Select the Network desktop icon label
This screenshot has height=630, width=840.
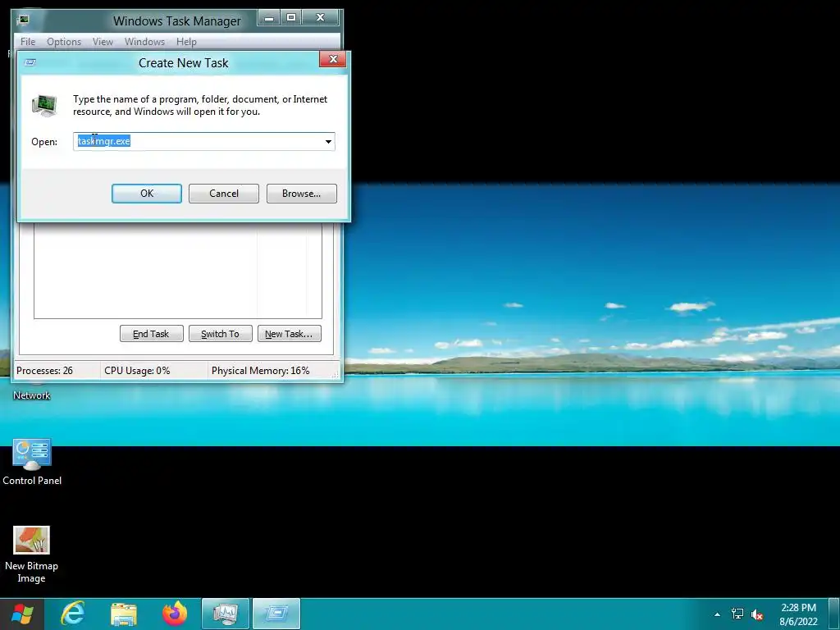pos(32,395)
